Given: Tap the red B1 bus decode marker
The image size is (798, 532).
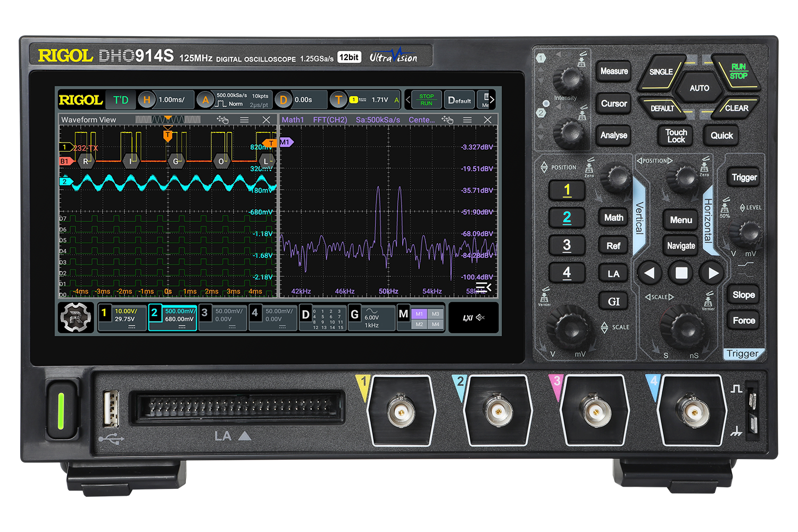Looking at the screenshot, I should 66,161.
